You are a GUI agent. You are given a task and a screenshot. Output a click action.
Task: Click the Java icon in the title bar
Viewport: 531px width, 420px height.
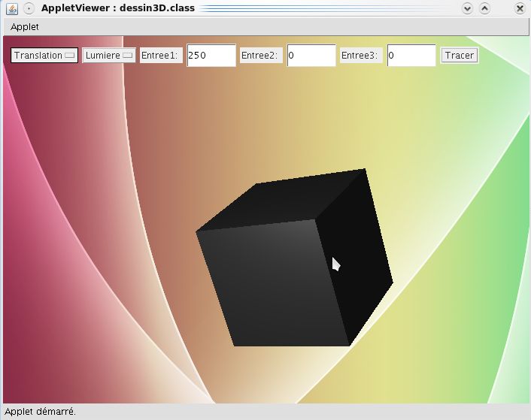pos(12,8)
